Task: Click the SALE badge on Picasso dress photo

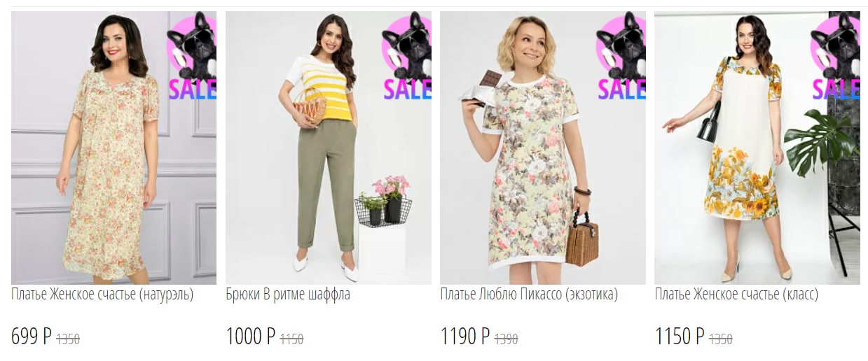Action: click(x=621, y=57)
